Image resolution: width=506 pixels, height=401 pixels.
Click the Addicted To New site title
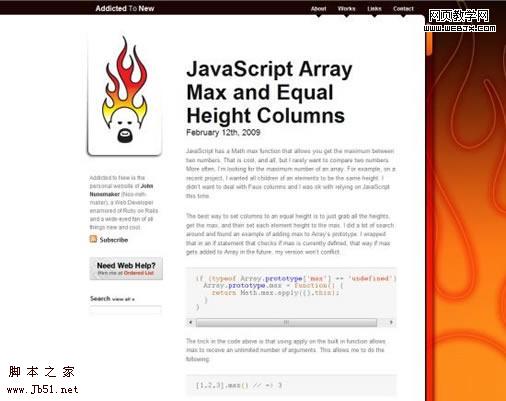coord(125,8)
